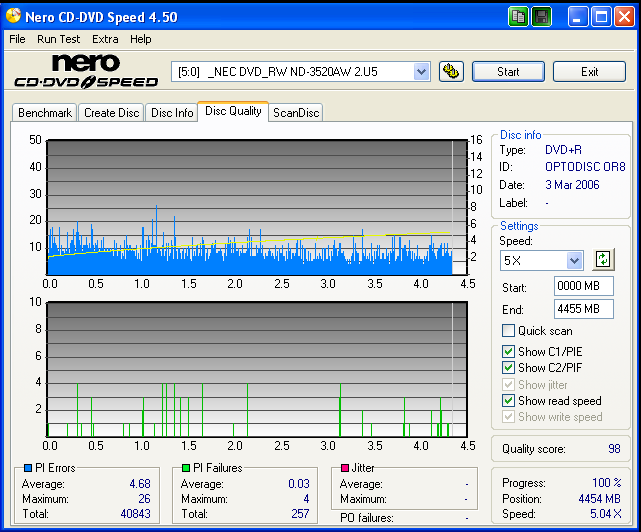Open the 5X speed dropdown
The width and height of the screenshot is (641, 532).
click(x=574, y=260)
